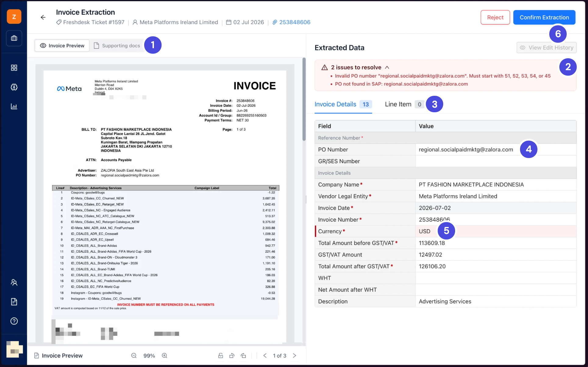Open the dashboard grid icon in sidebar
This screenshot has height=367, width=588.
click(x=14, y=67)
